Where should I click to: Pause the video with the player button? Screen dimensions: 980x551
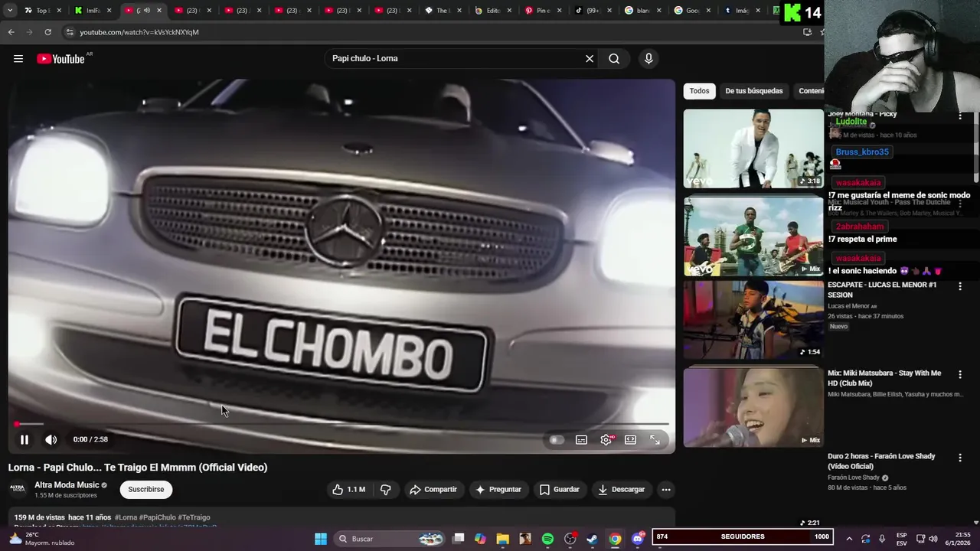[x=24, y=439]
